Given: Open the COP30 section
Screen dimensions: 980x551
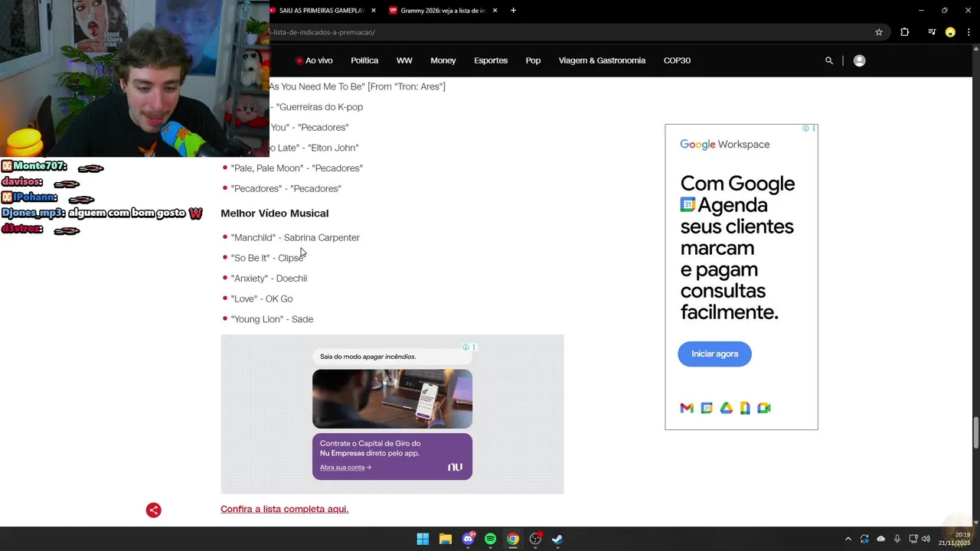Looking at the screenshot, I should pos(677,60).
